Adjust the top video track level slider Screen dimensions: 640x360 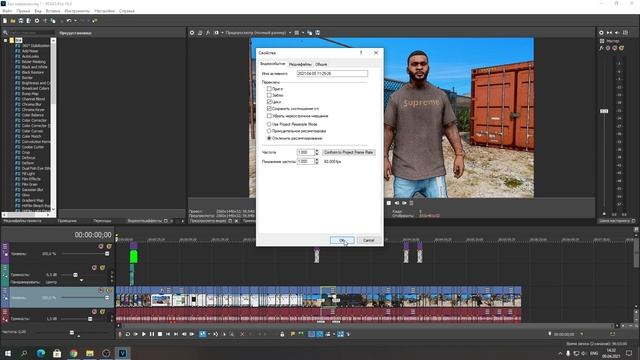coord(107,253)
